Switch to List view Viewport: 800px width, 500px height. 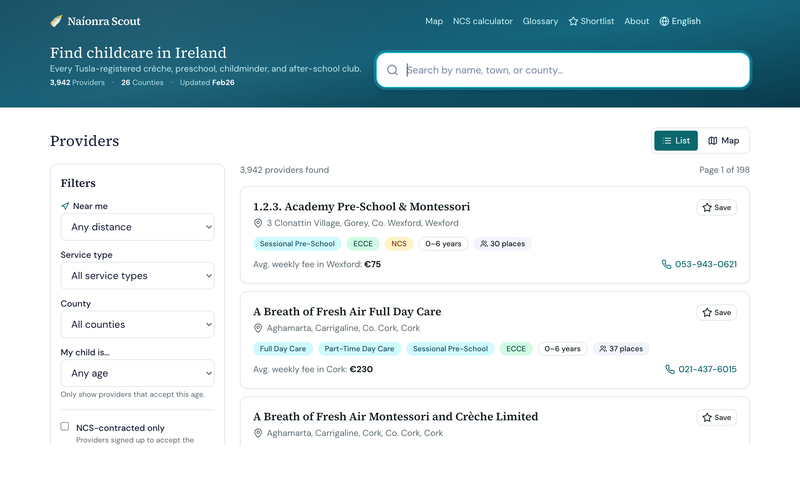click(676, 141)
